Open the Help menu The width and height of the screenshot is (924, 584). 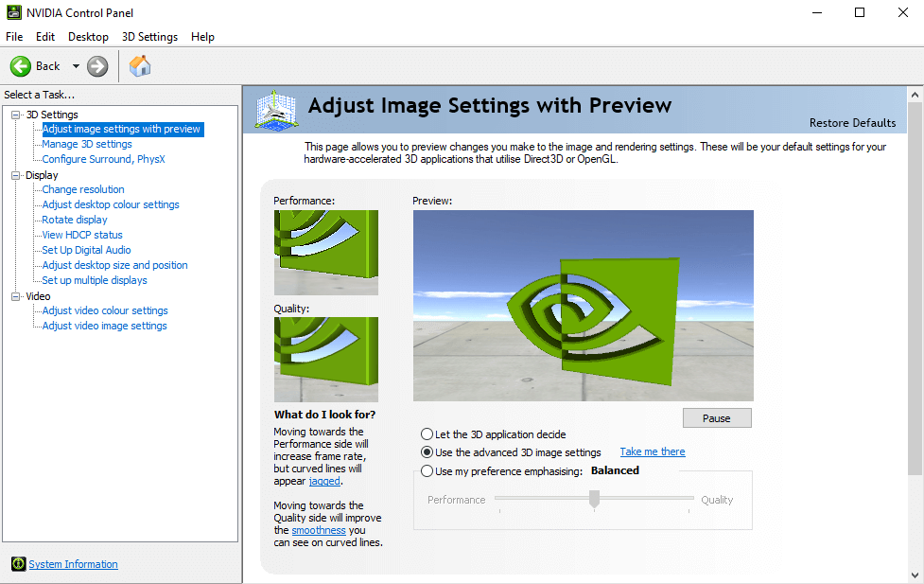coord(202,37)
